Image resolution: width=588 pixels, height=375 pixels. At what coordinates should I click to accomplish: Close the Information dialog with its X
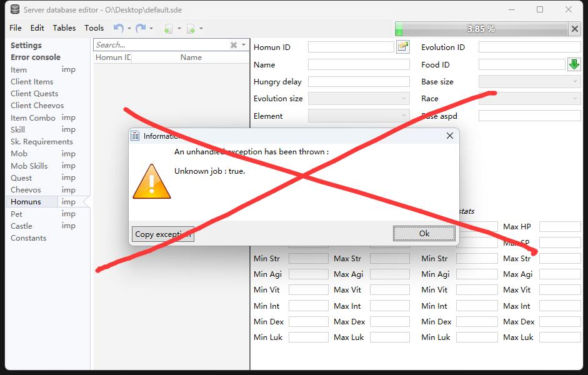[x=449, y=136]
